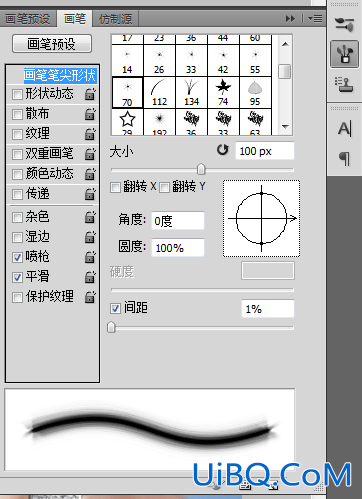
Task: Enable the 形状动态 checkbox
Action: click(17, 94)
